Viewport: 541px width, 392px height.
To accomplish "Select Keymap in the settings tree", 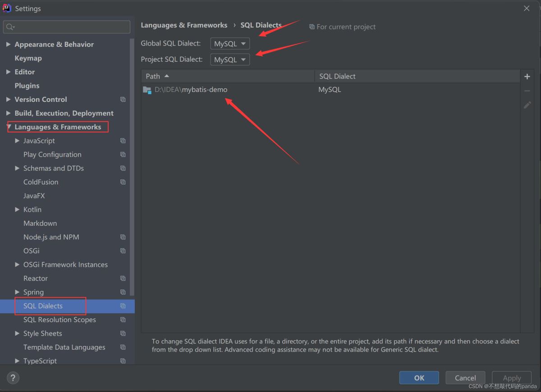I will pos(28,58).
